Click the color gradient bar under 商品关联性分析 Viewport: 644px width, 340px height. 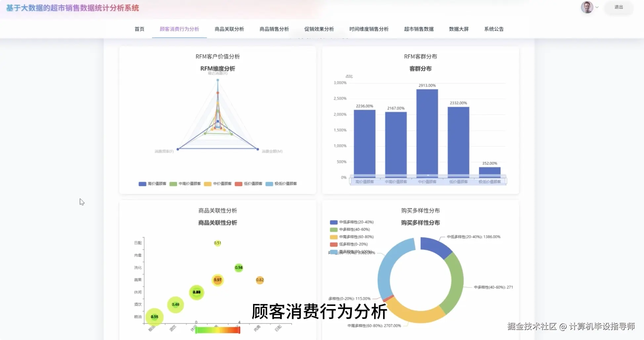coord(217,329)
